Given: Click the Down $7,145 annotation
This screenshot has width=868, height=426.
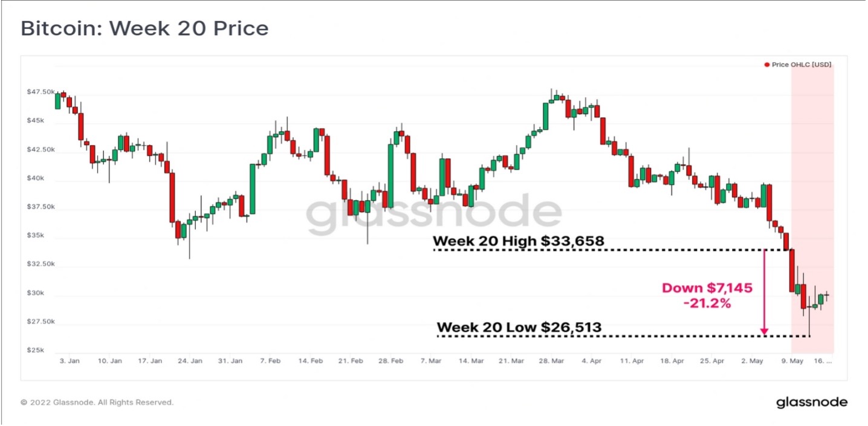Looking at the screenshot, I should [707, 288].
